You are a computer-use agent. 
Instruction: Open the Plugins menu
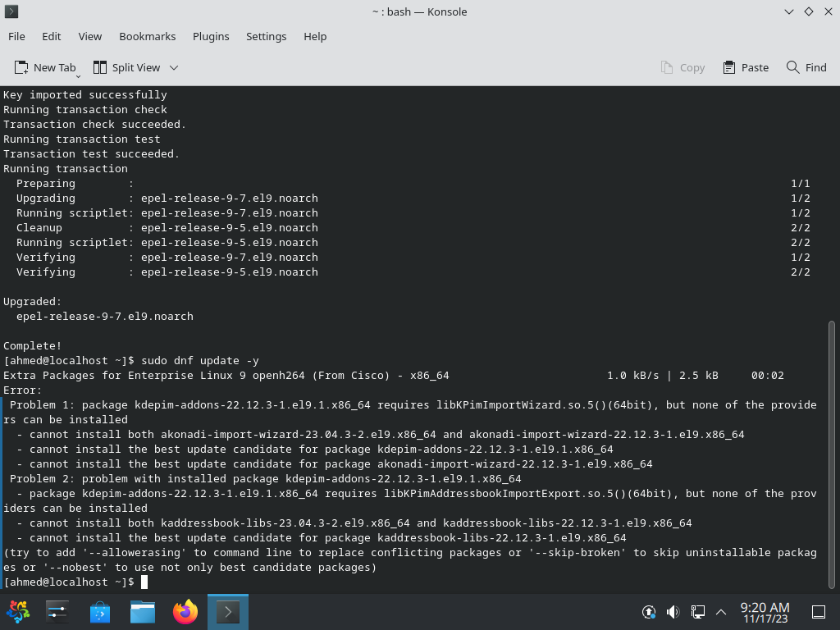pyautogui.click(x=211, y=36)
